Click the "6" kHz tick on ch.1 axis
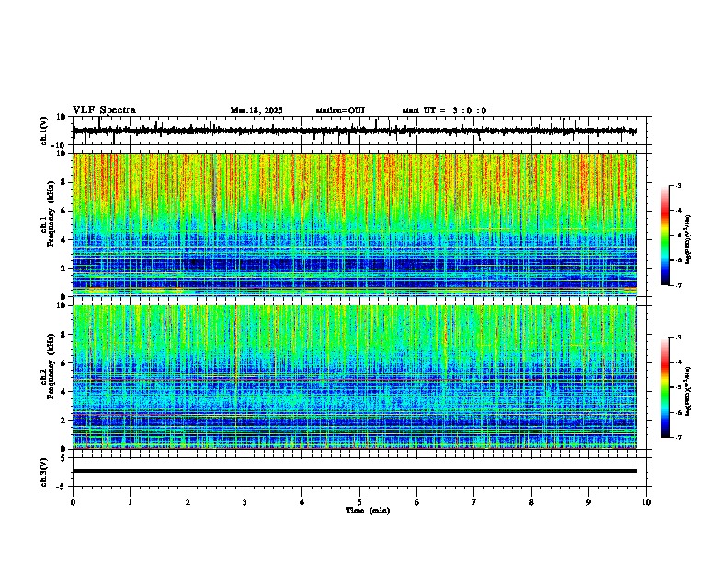Screen dimensions: 728x563 pyautogui.click(x=63, y=211)
